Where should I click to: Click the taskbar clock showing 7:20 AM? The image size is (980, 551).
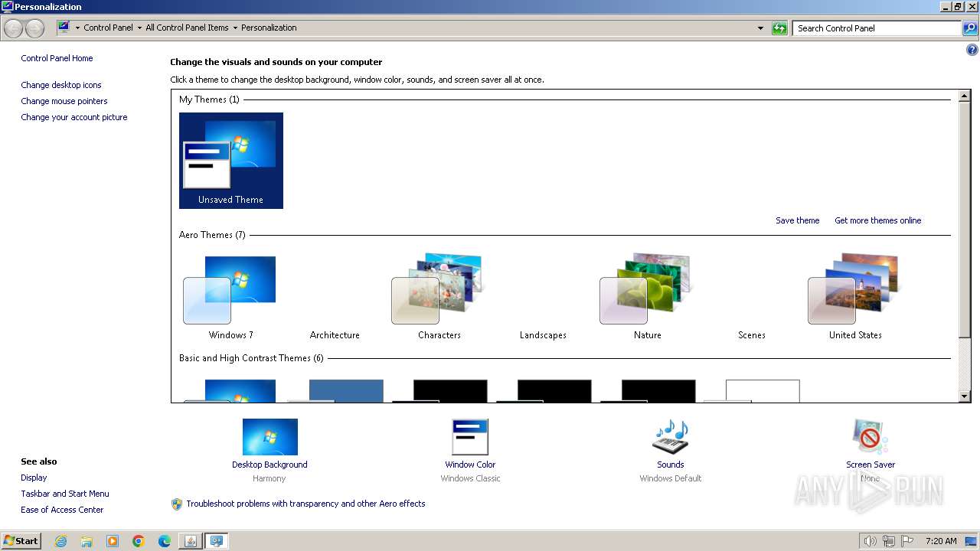click(941, 541)
